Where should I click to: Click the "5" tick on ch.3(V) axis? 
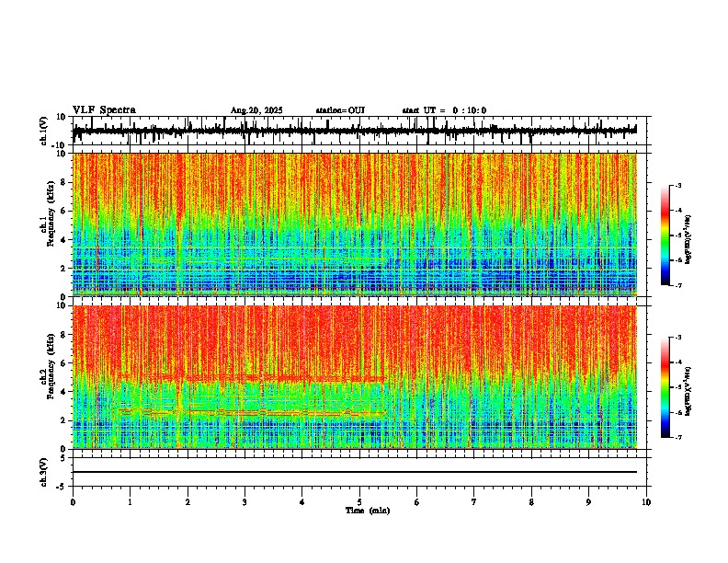pos(64,458)
